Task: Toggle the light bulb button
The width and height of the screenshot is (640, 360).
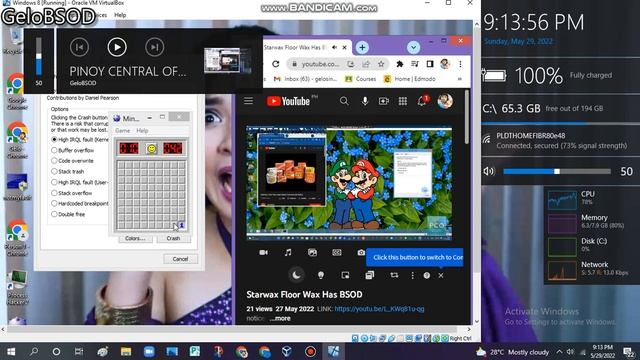Action: (x=321, y=276)
